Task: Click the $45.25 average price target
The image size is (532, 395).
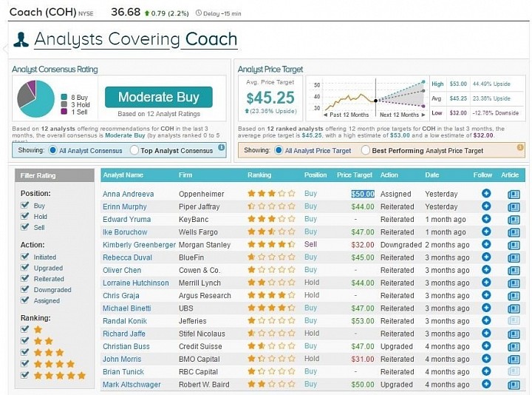Action: click(x=270, y=98)
